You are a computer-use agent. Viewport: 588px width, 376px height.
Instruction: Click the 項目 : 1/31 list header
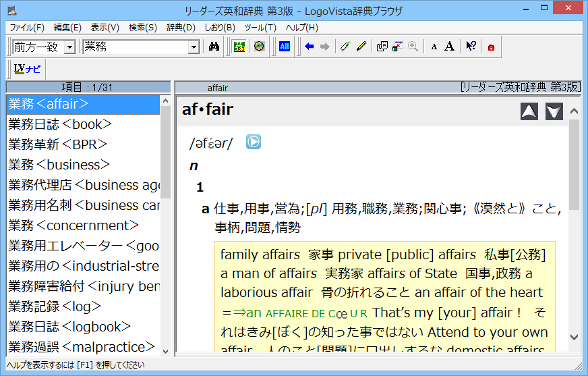(x=88, y=88)
